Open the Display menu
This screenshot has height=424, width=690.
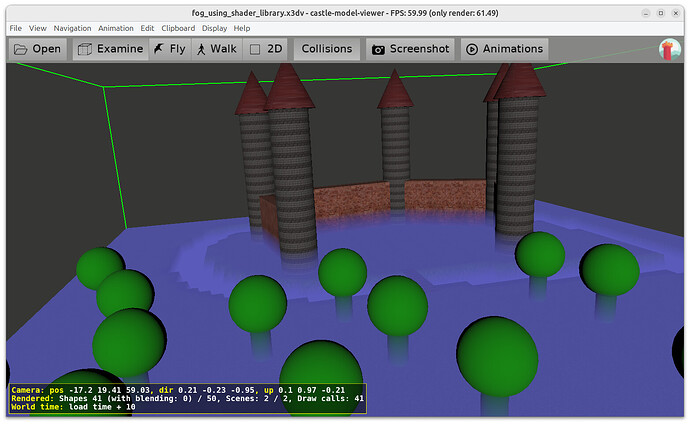(x=214, y=28)
